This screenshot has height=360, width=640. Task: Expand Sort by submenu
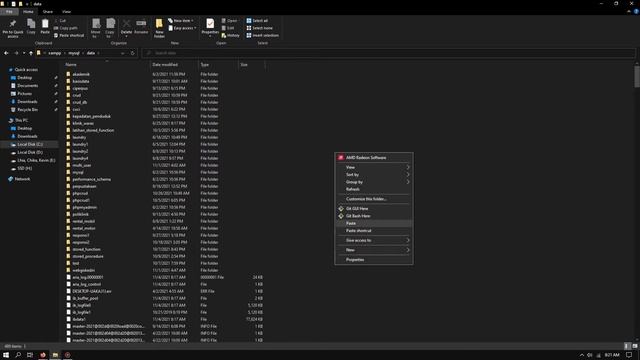click(x=373, y=175)
